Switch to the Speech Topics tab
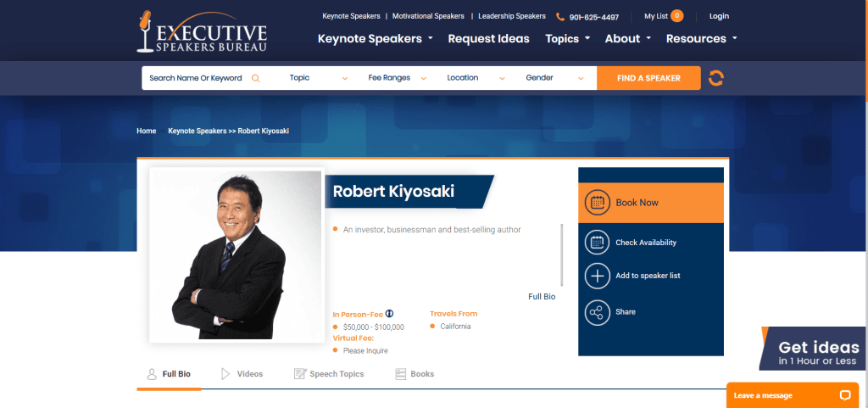 (329, 374)
